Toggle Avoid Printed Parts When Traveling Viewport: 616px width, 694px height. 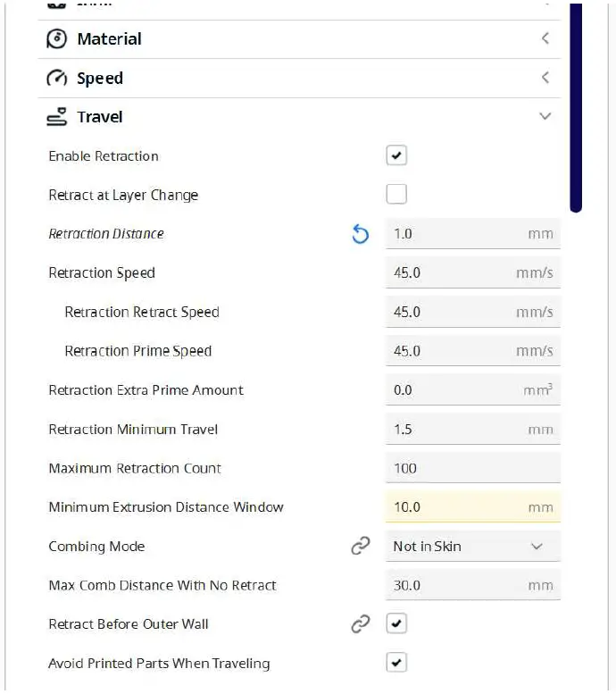(x=396, y=663)
